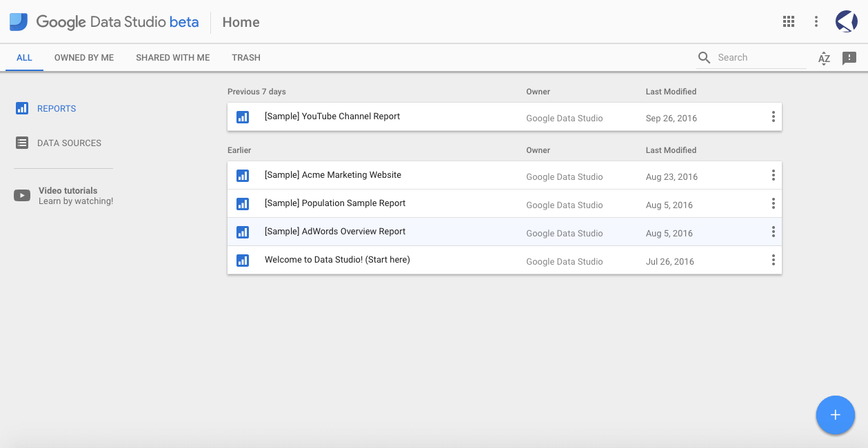The height and width of the screenshot is (448, 868).
Task: Open the more options menu for Acme Marketing Website
Action: coord(774,175)
